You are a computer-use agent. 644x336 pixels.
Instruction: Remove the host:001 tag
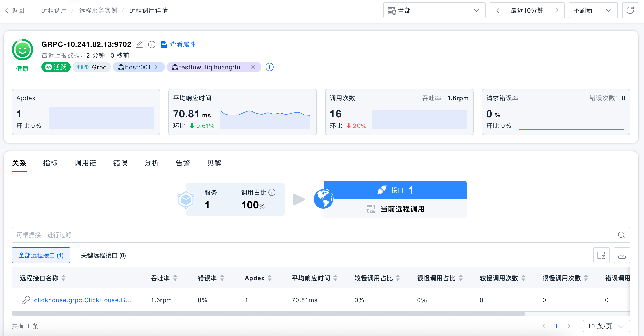click(157, 67)
